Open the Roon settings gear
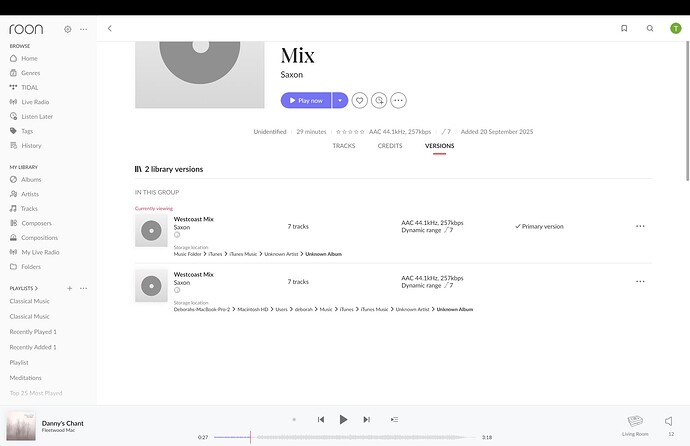 [67, 29]
